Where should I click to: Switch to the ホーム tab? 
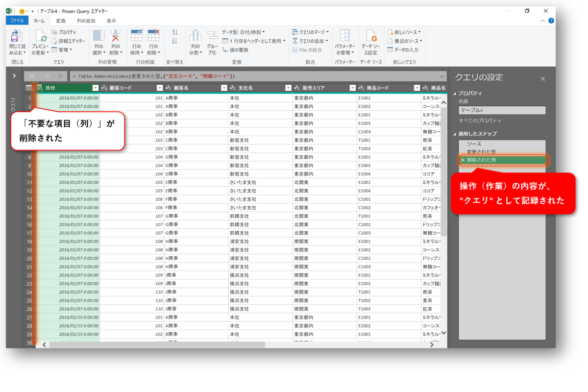point(39,21)
